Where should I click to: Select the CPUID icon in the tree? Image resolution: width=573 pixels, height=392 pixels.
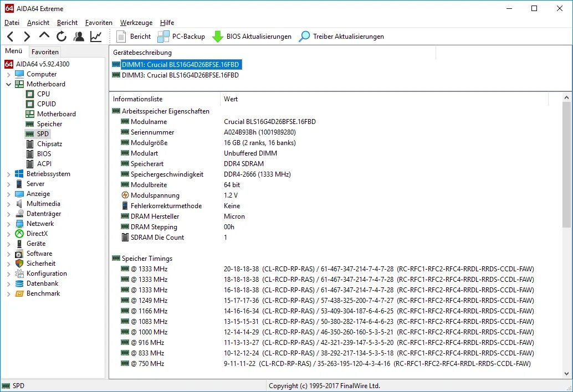pos(30,104)
